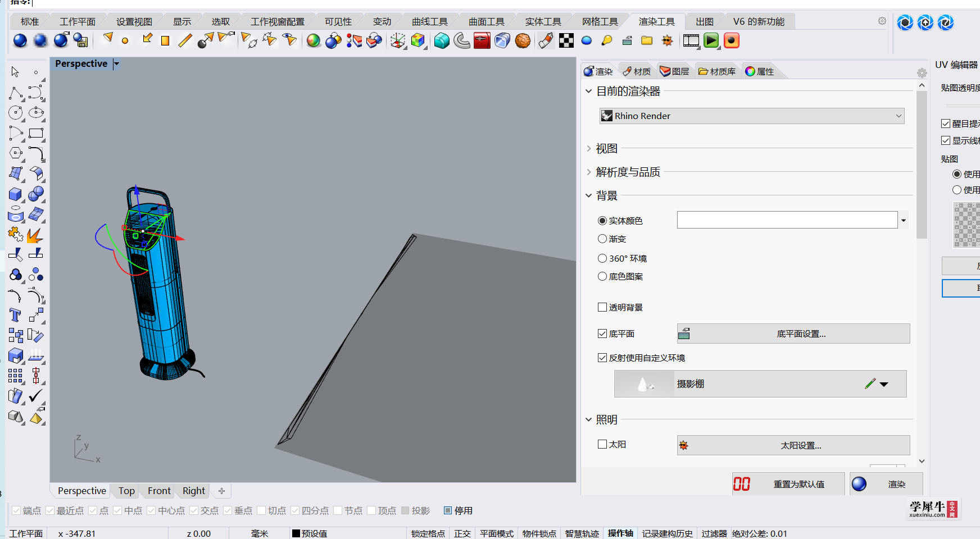The image size is (980, 539).
Task: Select the 360° 环境 background radio
Action: coord(602,258)
